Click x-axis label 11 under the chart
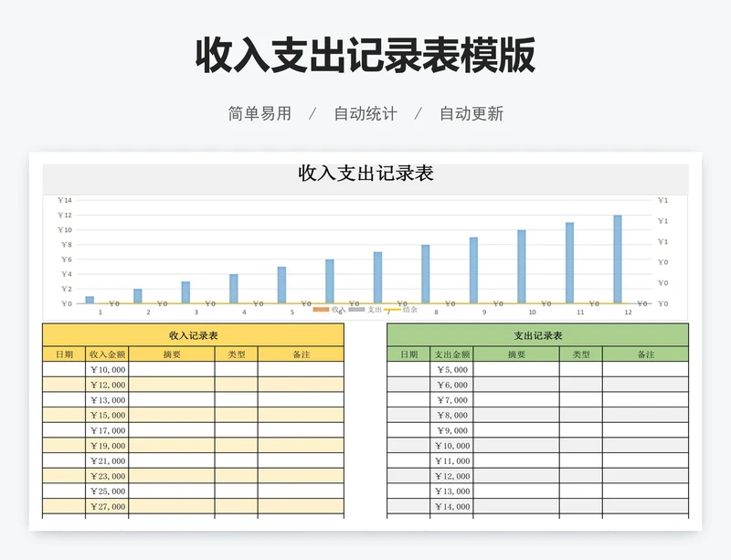 (580, 312)
